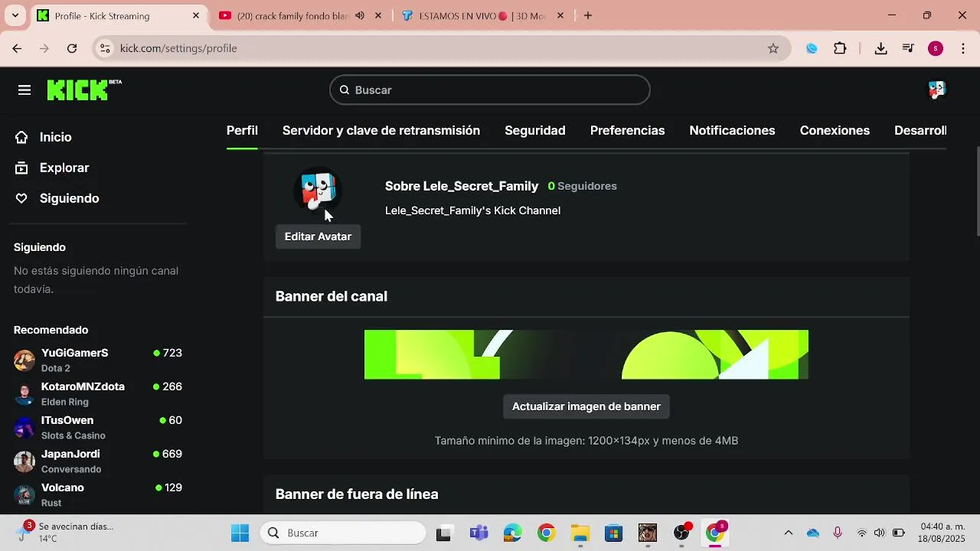Open YuGiGamerS recommended channel
This screenshot has width=980, height=551.
point(98,360)
